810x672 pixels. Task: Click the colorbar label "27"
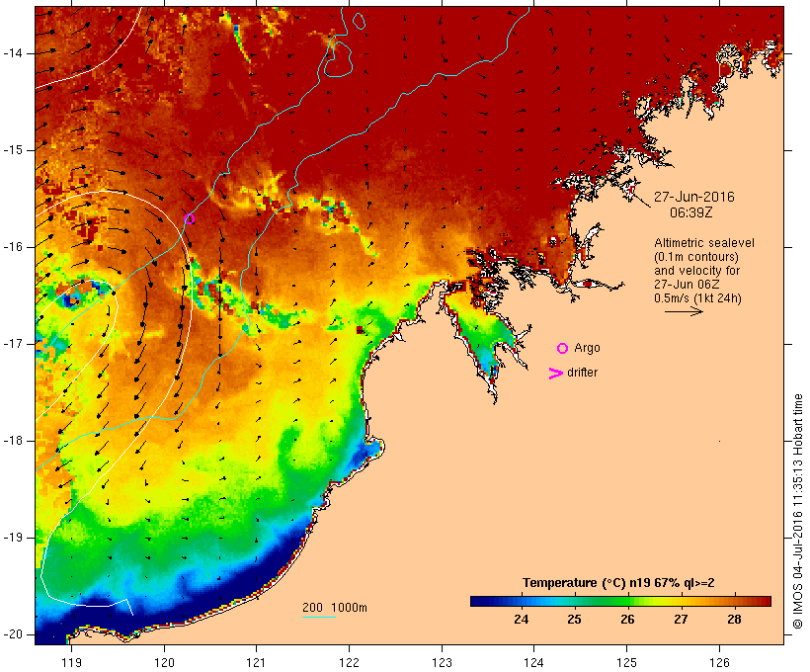tap(681, 619)
